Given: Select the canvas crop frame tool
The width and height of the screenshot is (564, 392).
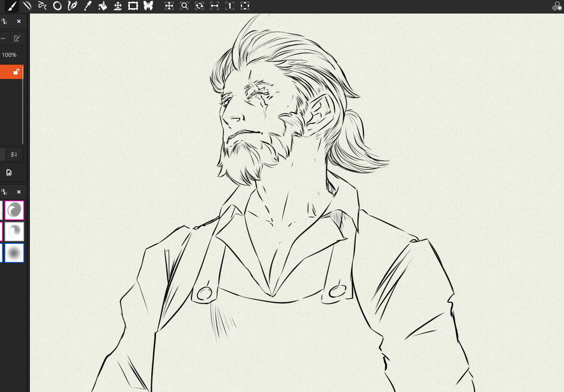Looking at the screenshot, I should [133, 6].
